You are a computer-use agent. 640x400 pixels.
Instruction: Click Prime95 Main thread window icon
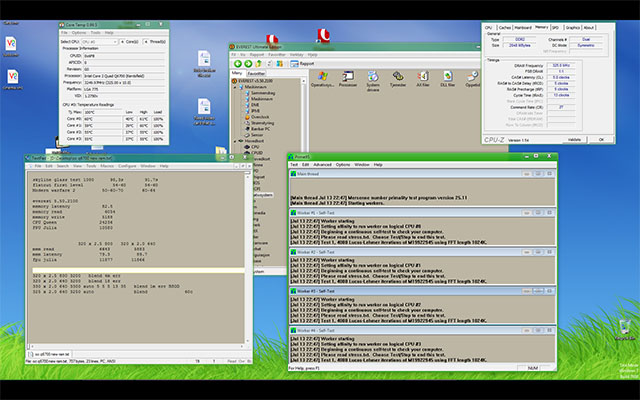(293, 174)
